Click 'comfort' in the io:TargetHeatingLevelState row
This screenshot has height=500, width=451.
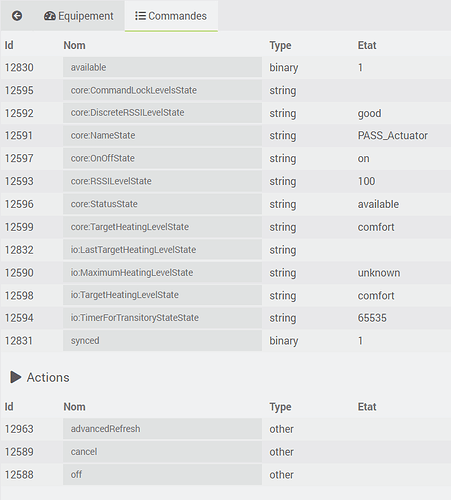(376, 296)
